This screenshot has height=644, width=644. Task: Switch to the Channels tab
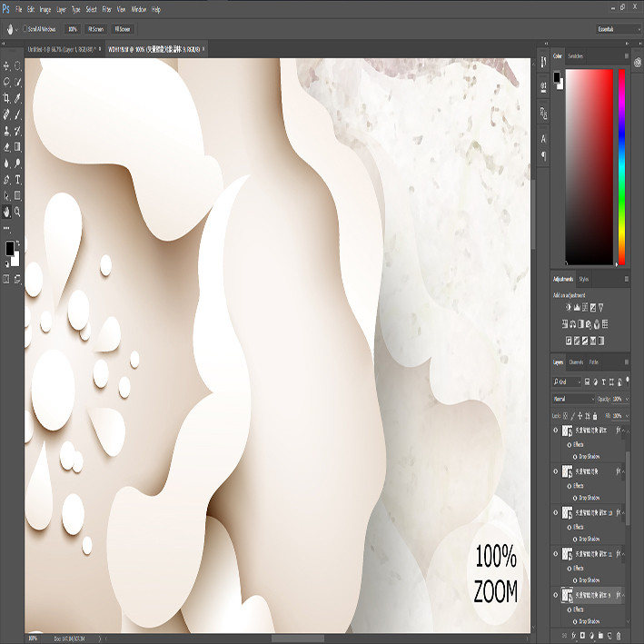click(576, 362)
